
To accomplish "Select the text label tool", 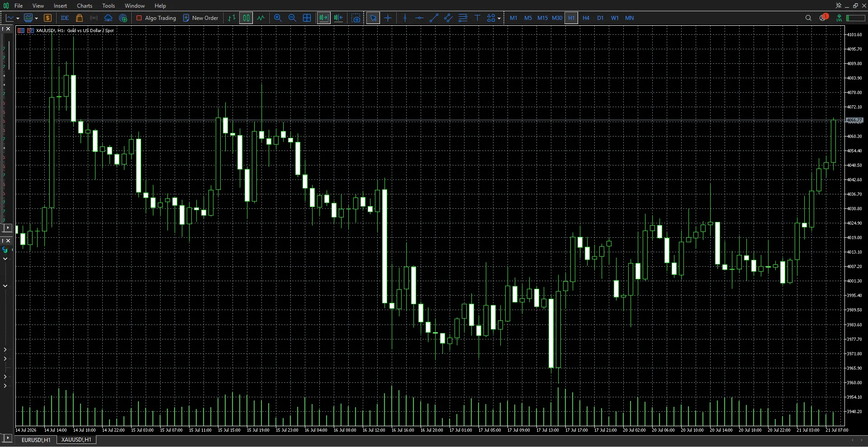I will (477, 18).
